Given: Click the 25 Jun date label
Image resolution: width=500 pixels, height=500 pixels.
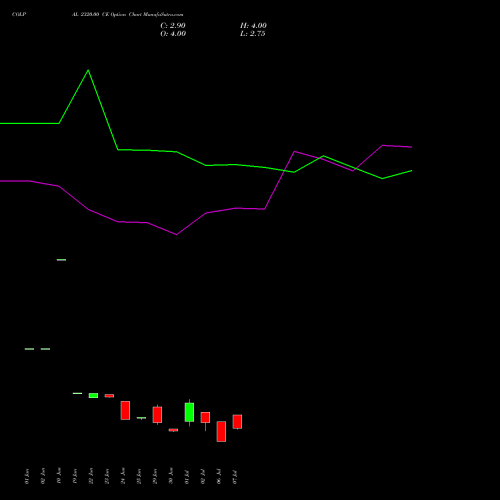Looking at the screenshot, I should point(139,476).
